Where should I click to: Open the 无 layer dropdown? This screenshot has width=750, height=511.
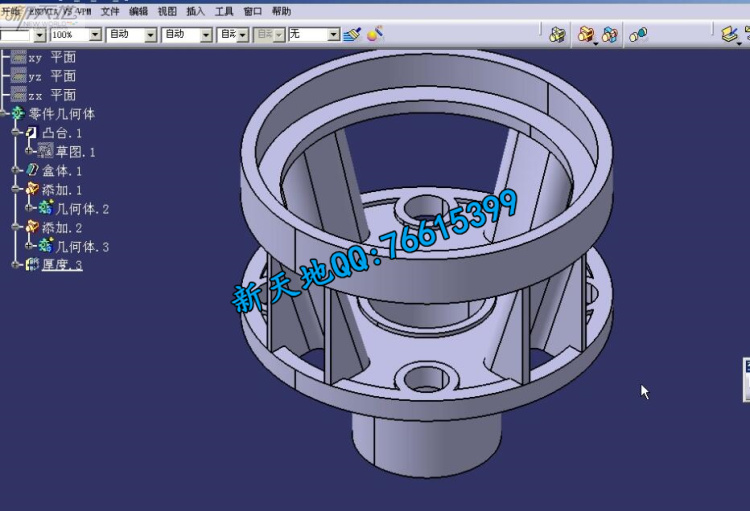pyautogui.click(x=334, y=35)
